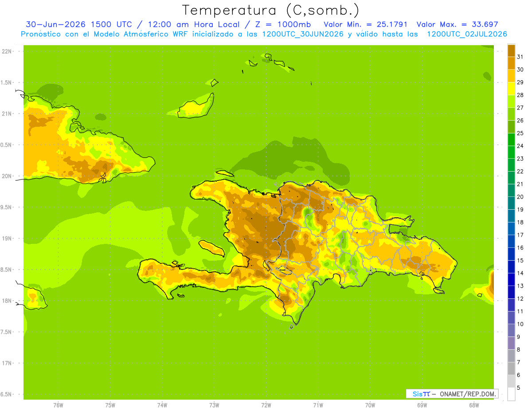532x411 pixels.
Task: Select the gray swatch between colorbar 7 and 8
Action: point(511,356)
